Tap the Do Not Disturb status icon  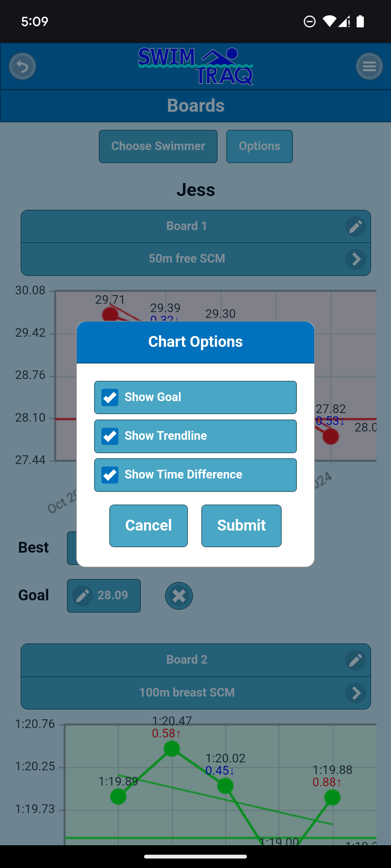point(310,22)
